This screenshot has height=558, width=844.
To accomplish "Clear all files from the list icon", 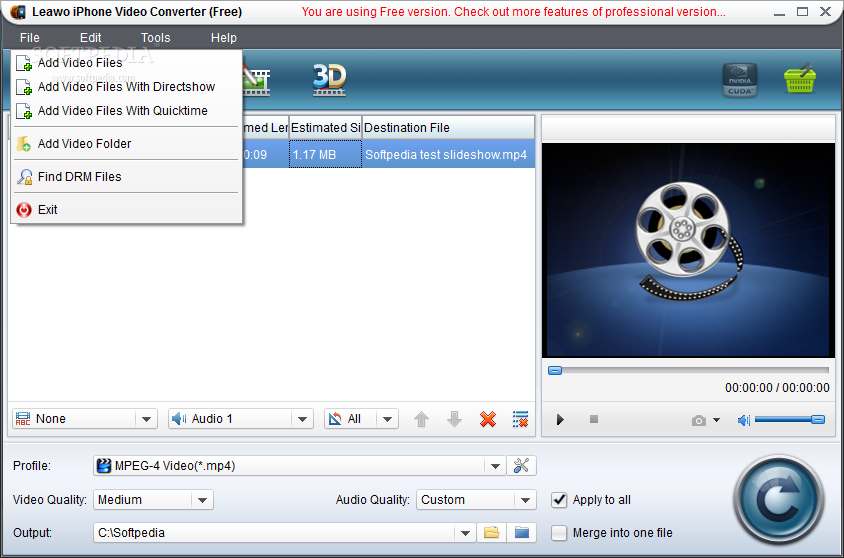I will tap(521, 419).
